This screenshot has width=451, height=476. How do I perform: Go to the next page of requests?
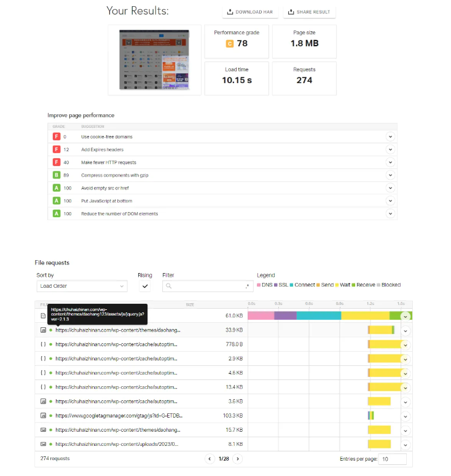238,459
